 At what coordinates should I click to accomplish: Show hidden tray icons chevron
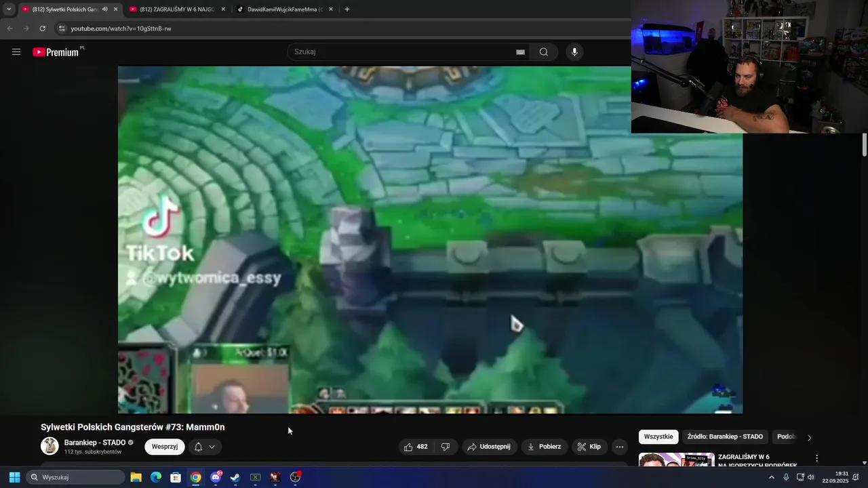[771, 477]
